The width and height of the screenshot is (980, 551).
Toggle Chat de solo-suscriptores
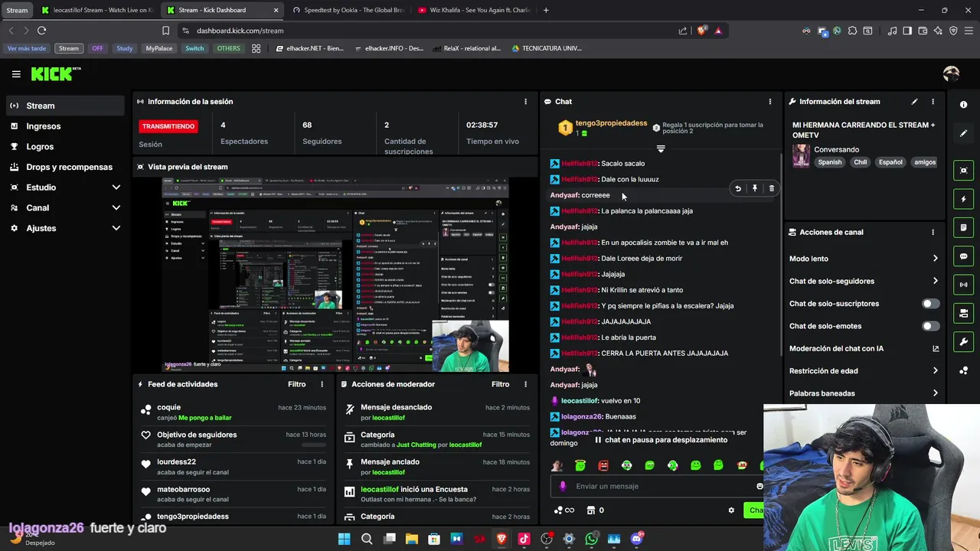(930, 304)
